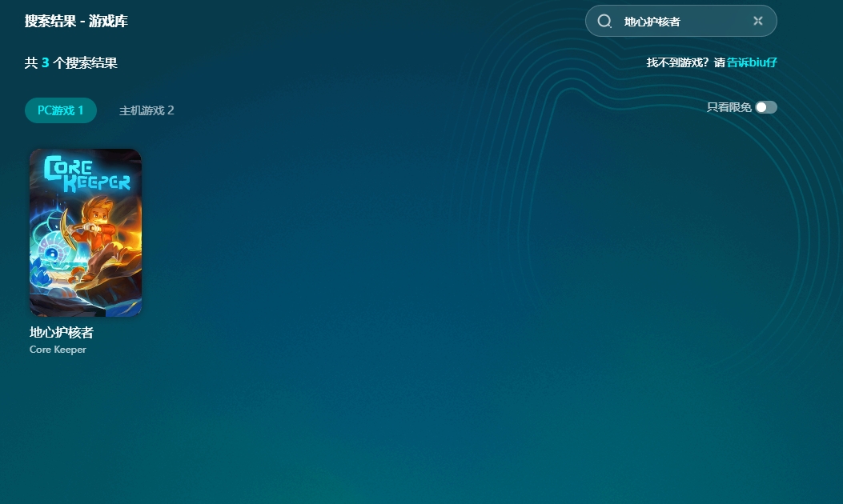Screen dimensions: 843x504
Task: Switch to the 主机游戏 tab
Action: tap(147, 110)
